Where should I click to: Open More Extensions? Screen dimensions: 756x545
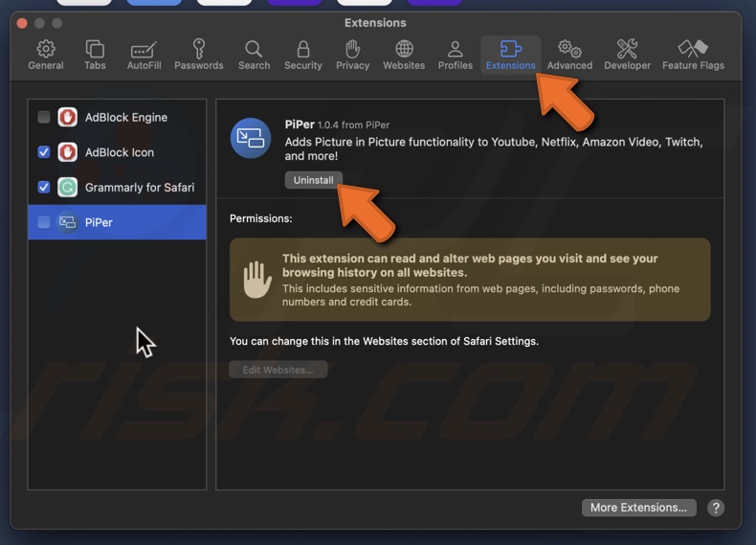(639, 508)
